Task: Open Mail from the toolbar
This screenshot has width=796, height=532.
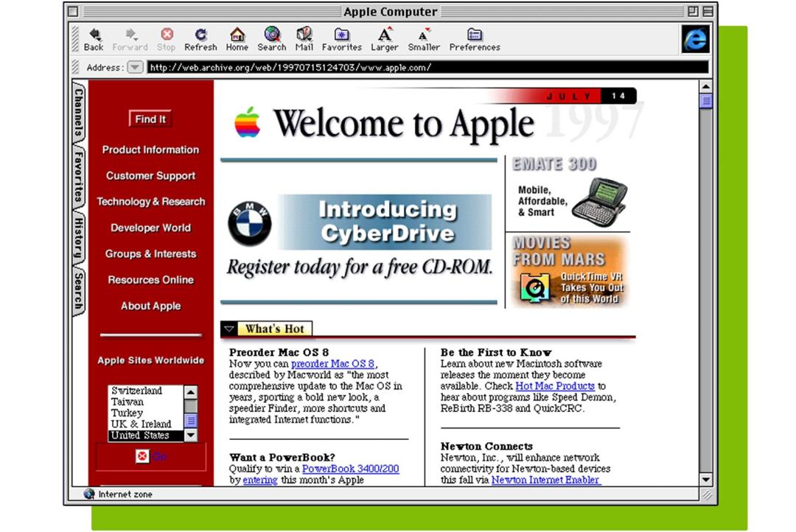Action: pos(304,40)
